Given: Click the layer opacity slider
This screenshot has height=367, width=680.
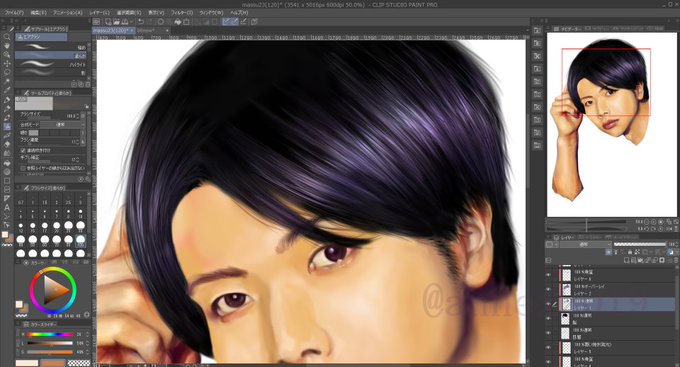Looking at the screenshot, I should (640, 245).
